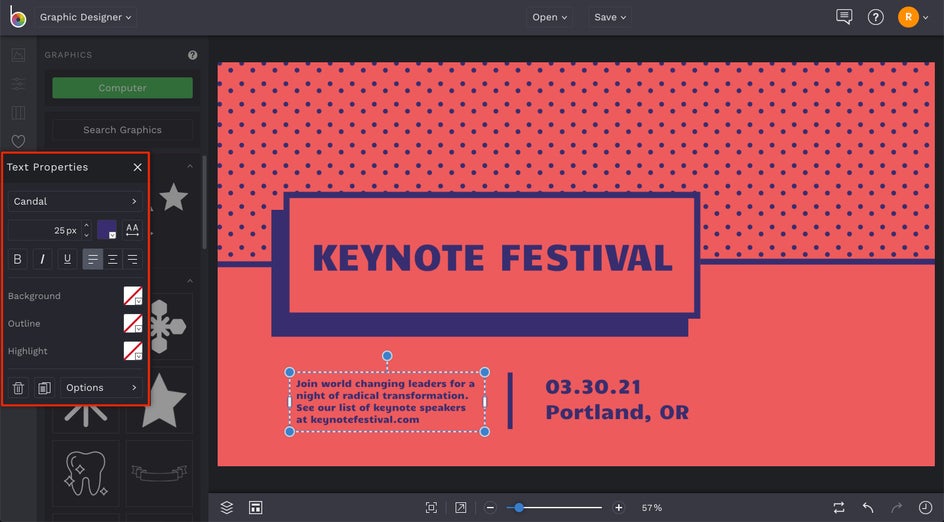Select the tooth graphic thumbnail
Viewport: 944px width, 522px height.
85,474
